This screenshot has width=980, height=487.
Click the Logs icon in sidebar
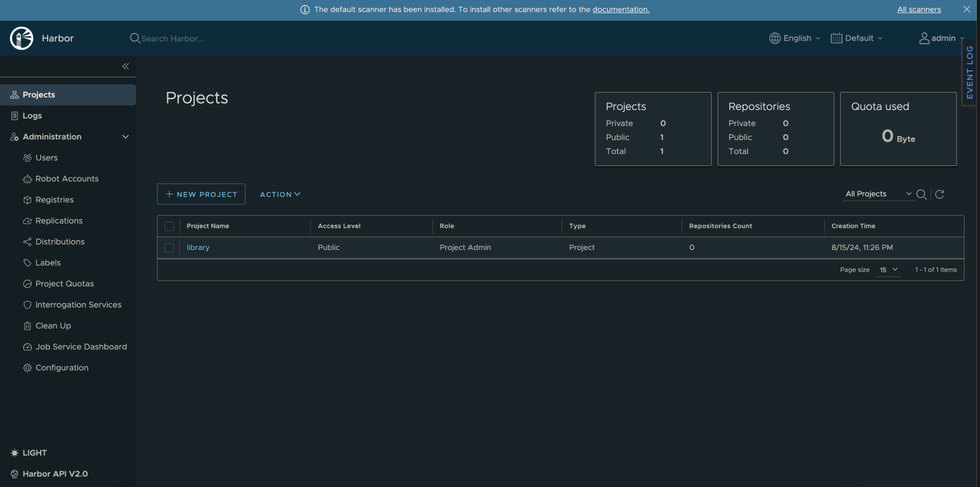click(14, 116)
